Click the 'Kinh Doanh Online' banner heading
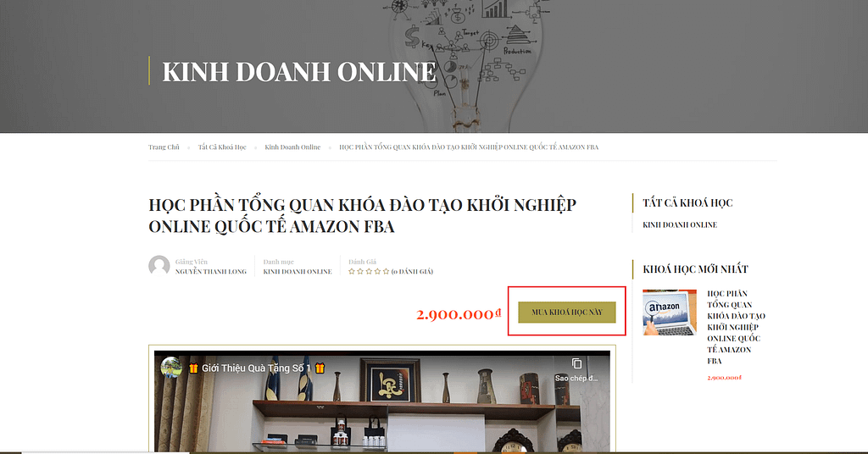 pos(299,72)
